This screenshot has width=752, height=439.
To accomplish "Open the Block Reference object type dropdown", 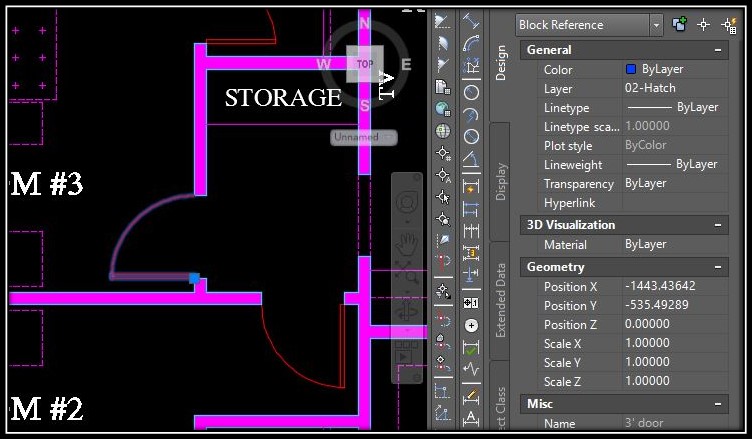I will (656, 25).
